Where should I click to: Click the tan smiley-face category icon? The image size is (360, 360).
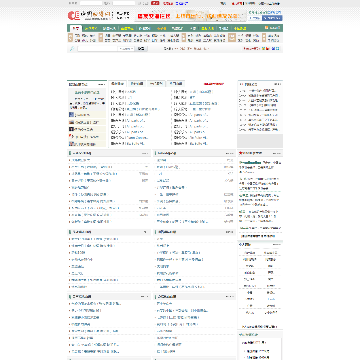(232, 37)
